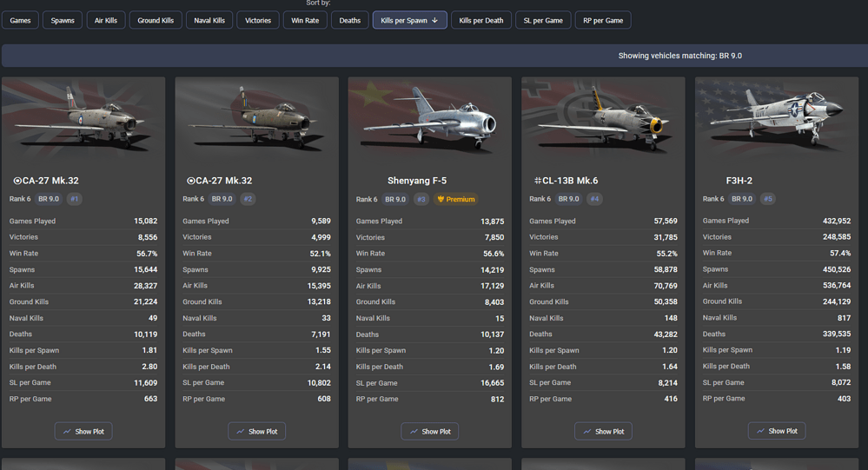Sort vehicles by Spawns

[63, 21]
